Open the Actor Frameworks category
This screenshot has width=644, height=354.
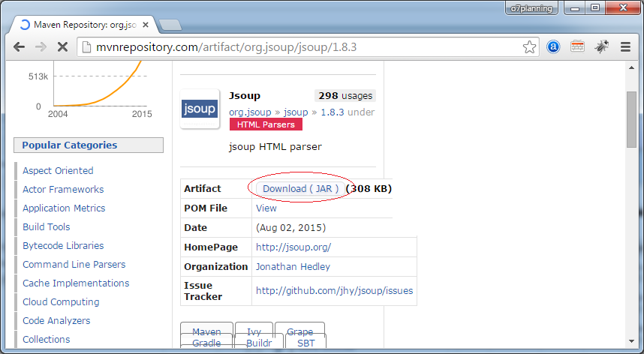point(63,190)
